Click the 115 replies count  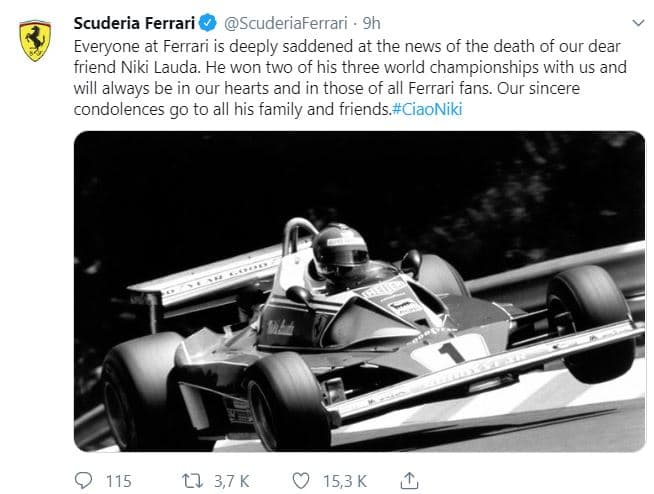118,481
